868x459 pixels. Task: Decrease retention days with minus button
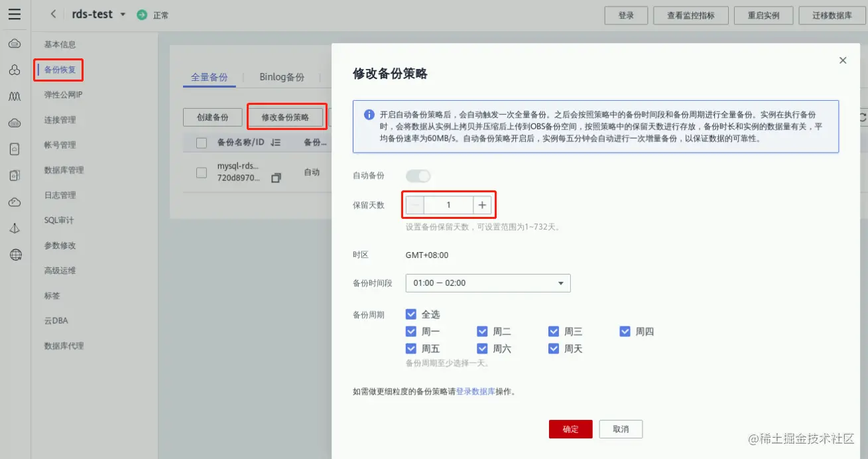click(x=415, y=205)
